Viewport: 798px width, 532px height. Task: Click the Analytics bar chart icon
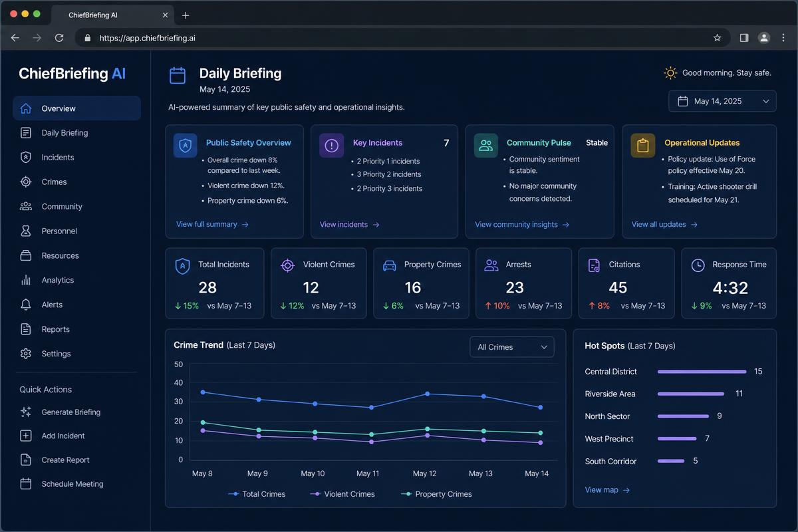(x=26, y=280)
